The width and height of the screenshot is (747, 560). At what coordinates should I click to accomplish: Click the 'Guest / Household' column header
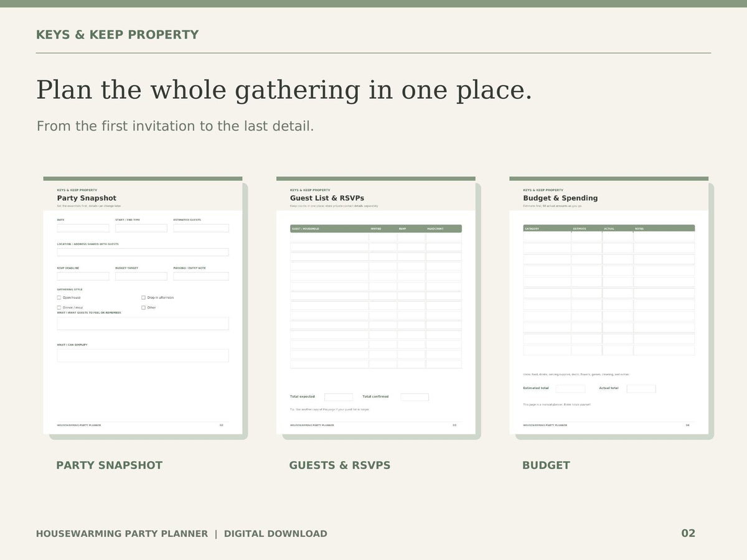[x=306, y=229]
